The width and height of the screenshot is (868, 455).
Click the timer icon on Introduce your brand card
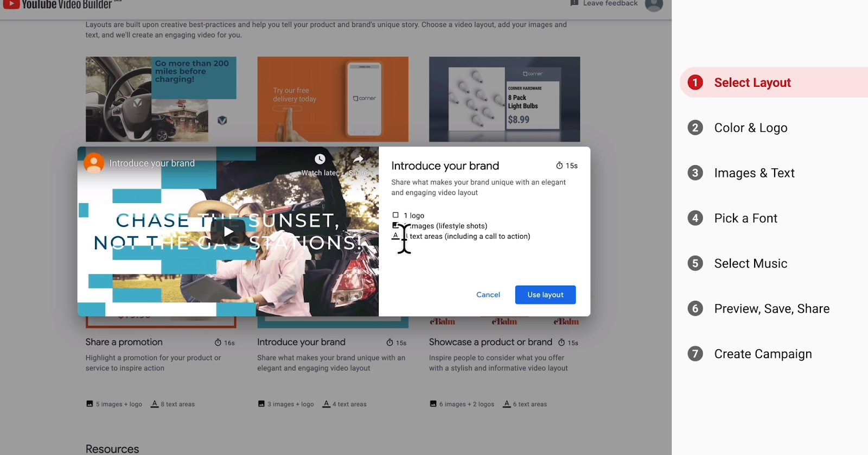click(390, 343)
